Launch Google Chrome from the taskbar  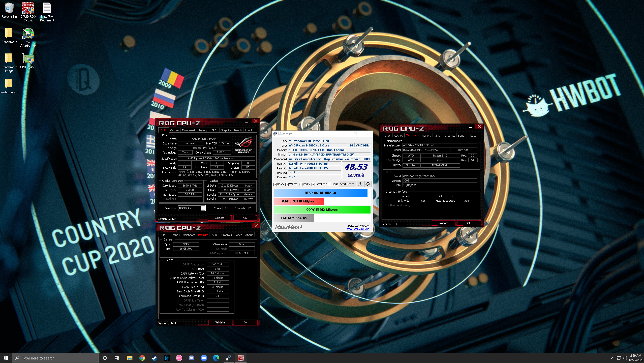tap(142, 358)
